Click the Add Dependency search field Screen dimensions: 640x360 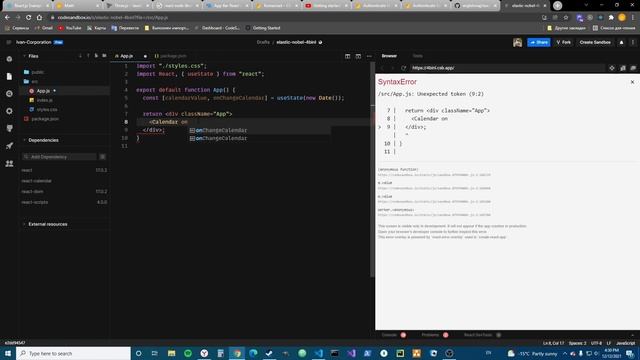point(60,157)
